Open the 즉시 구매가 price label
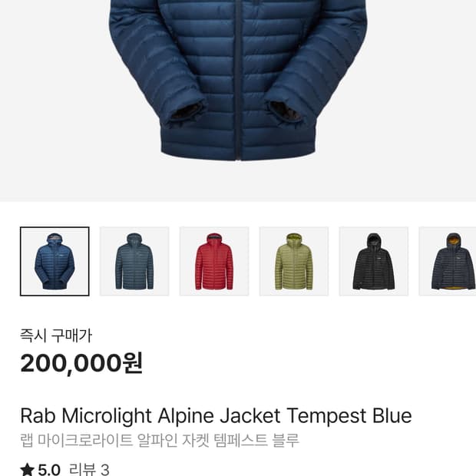Screen dimensions: 476x476 [56, 336]
